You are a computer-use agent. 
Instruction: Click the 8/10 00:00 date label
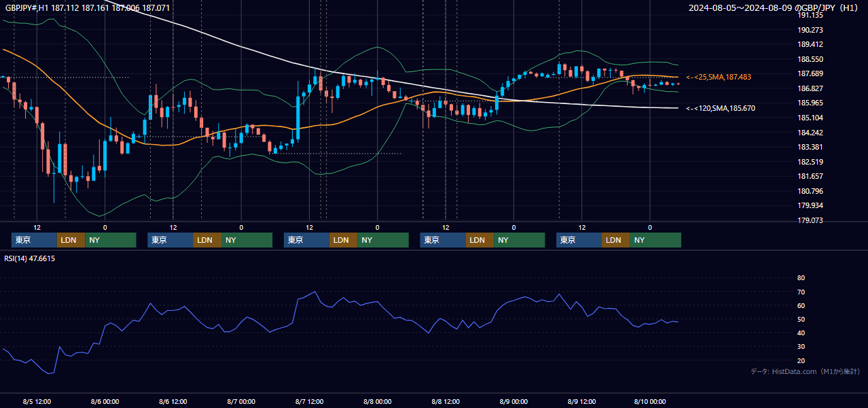(650, 402)
